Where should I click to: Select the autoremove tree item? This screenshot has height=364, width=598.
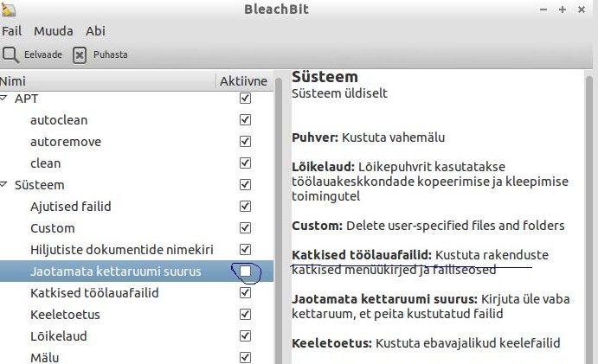point(65,142)
